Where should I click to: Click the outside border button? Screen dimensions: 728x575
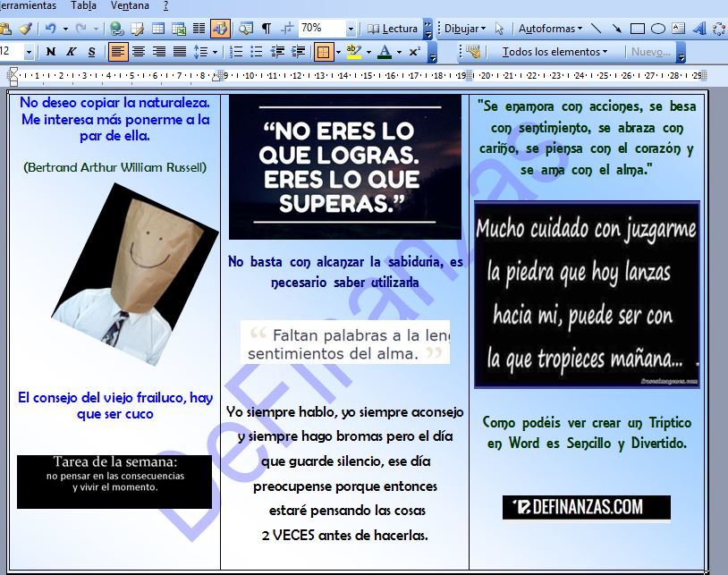click(324, 52)
